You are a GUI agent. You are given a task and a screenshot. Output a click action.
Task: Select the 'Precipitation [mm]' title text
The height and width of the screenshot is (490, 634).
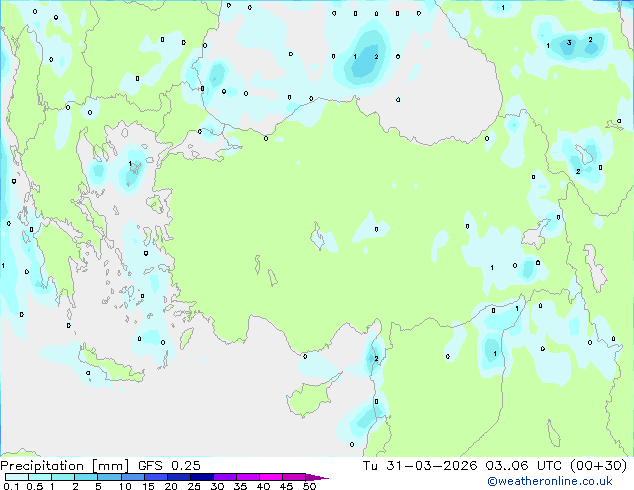(x=64, y=466)
